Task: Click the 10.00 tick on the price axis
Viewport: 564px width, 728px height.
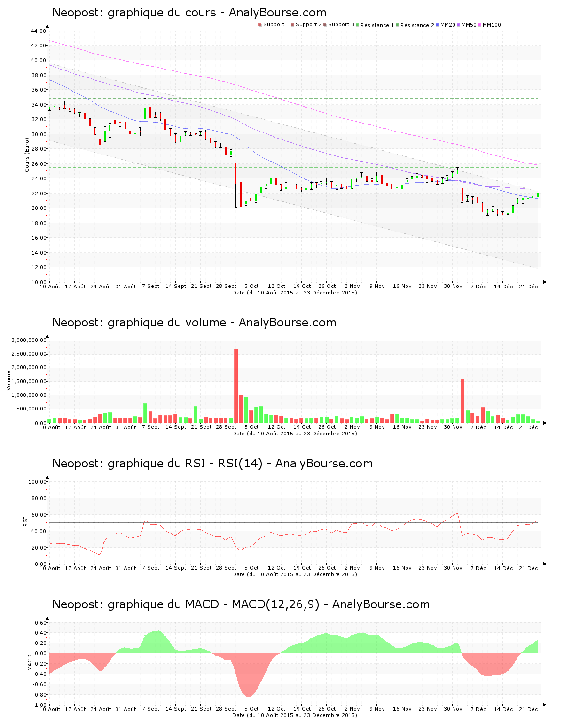Action: [39, 282]
